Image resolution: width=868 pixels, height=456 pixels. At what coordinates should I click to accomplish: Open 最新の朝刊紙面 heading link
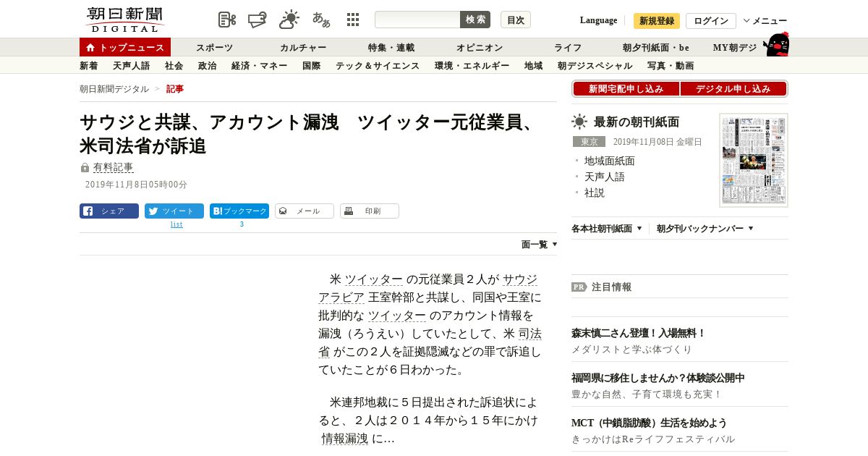point(637,122)
